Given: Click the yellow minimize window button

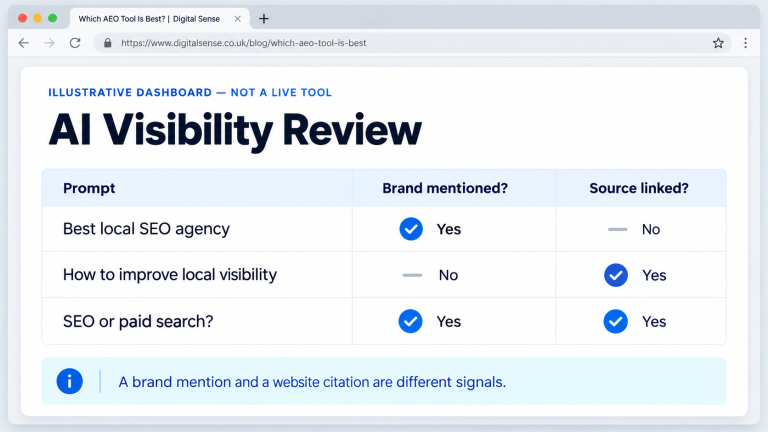Looking at the screenshot, I should pos(37,18).
